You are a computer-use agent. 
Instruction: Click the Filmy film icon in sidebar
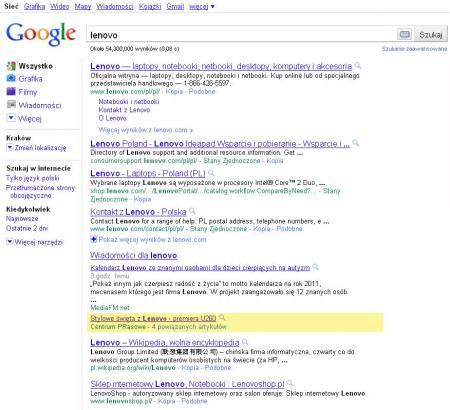[x=11, y=91]
